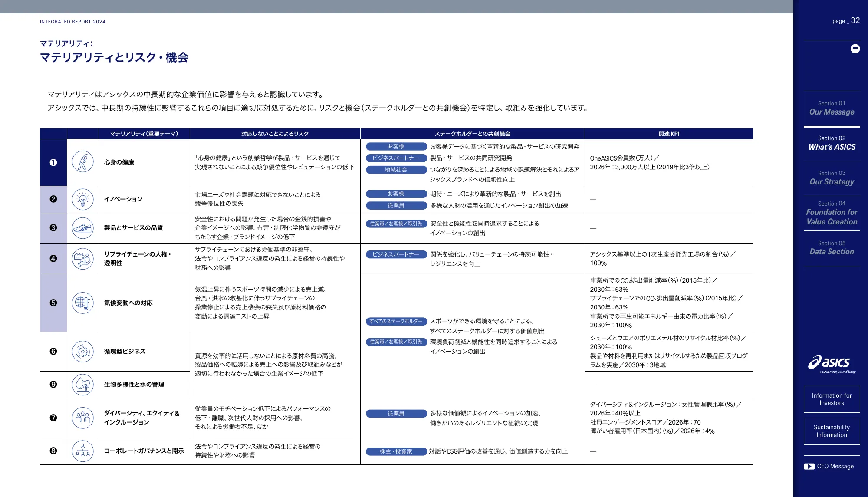Viewport: 868px width, 497px height.
Task: Click the corporate governance org chart icon
Action: (82, 451)
